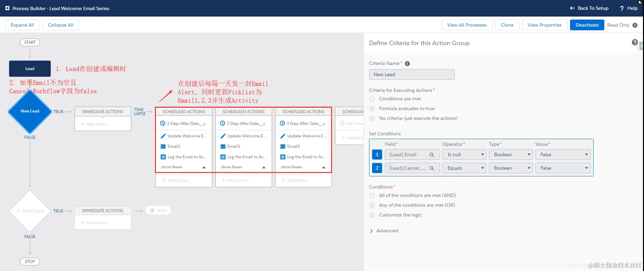This screenshot has width=644, height=271.
Task: Click the Criteria Name input field
Action: pyautogui.click(x=412, y=75)
